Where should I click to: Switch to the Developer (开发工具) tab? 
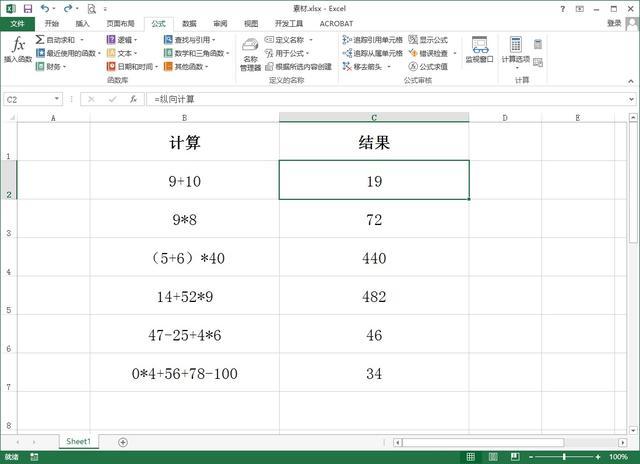click(x=289, y=24)
